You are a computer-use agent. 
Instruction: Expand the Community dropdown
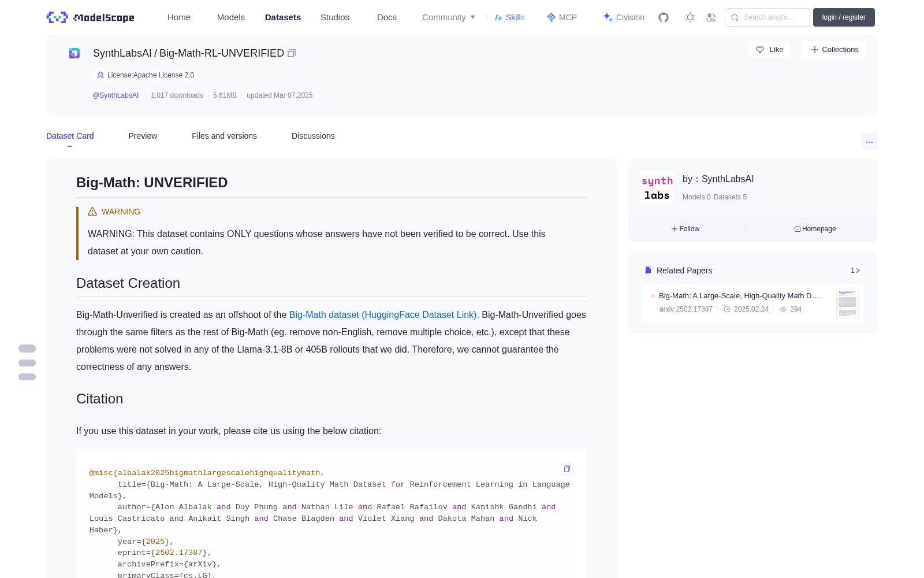(x=449, y=17)
